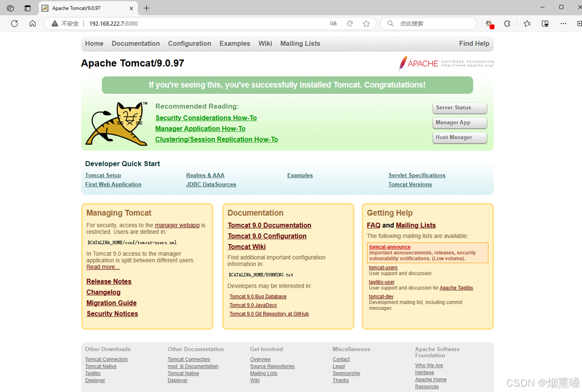Open Tomcat 9.0 Configuration link

click(x=267, y=236)
